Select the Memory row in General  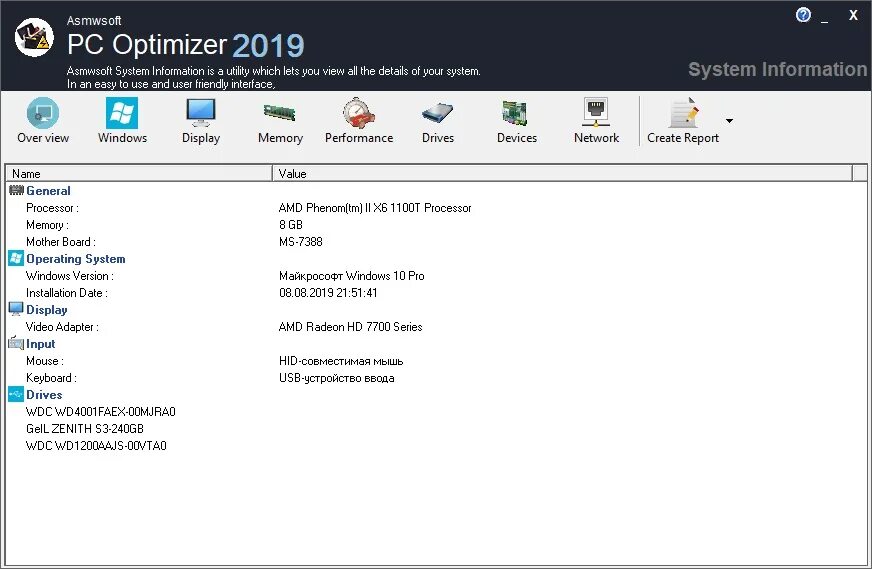click(x=47, y=225)
